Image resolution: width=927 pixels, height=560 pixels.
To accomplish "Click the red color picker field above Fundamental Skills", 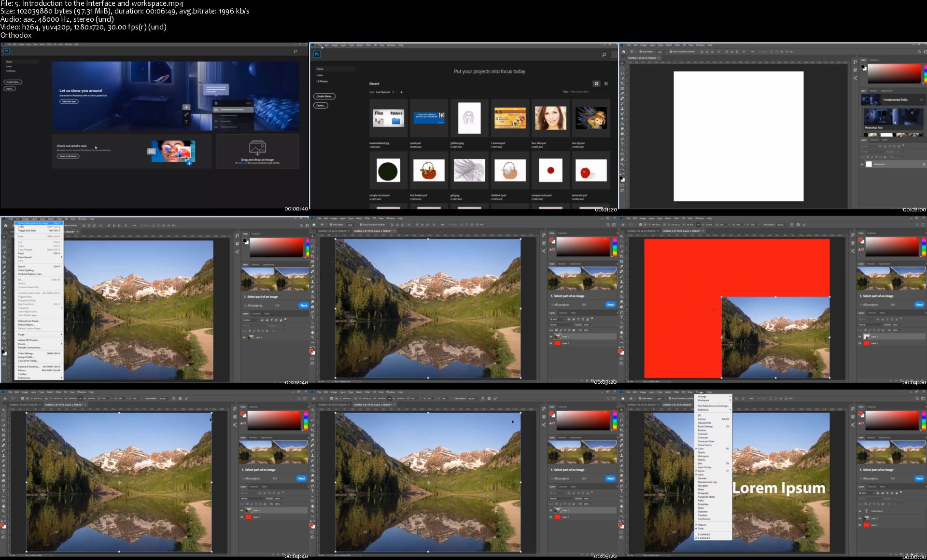I will (x=895, y=74).
